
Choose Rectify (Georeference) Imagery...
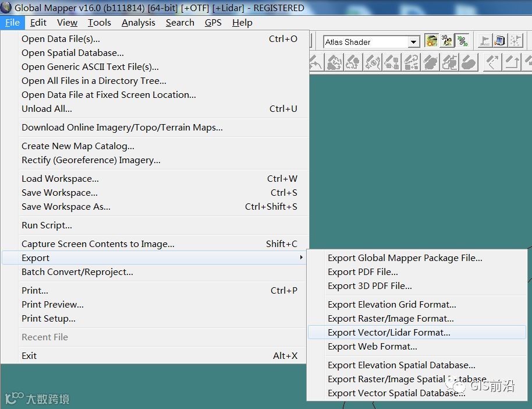point(155,160)
